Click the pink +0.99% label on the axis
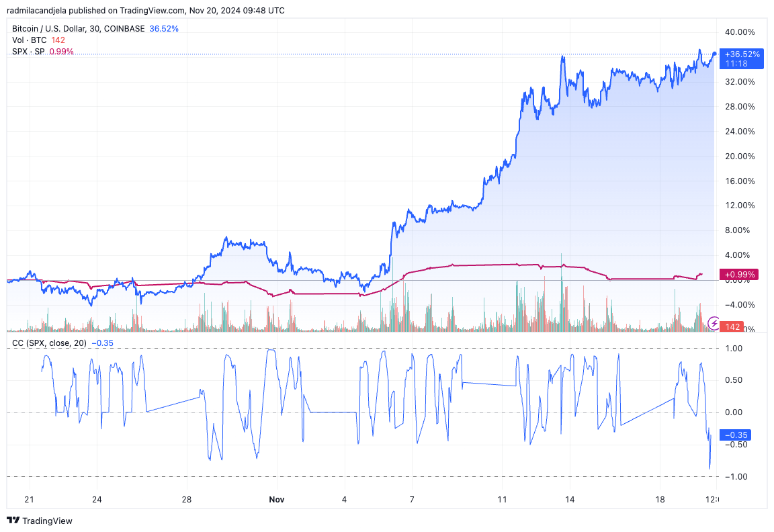Viewport: 774px width, 532px height. point(740,274)
